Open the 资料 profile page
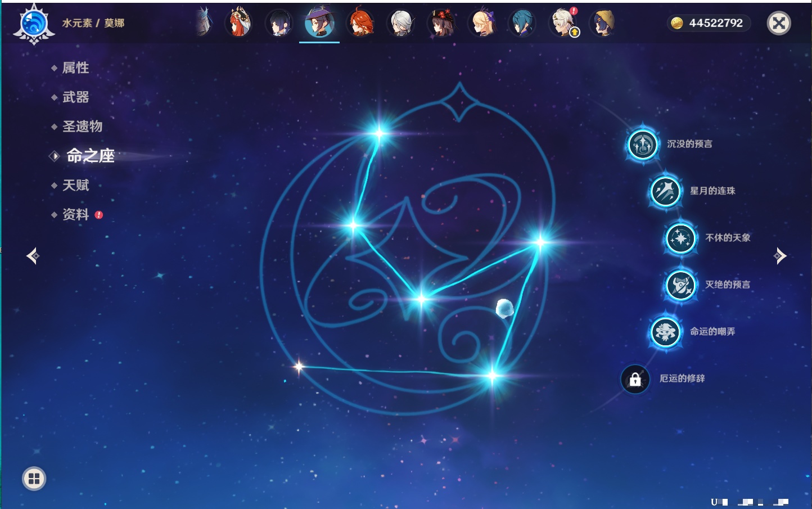The width and height of the screenshot is (812, 509). coord(75,214)
